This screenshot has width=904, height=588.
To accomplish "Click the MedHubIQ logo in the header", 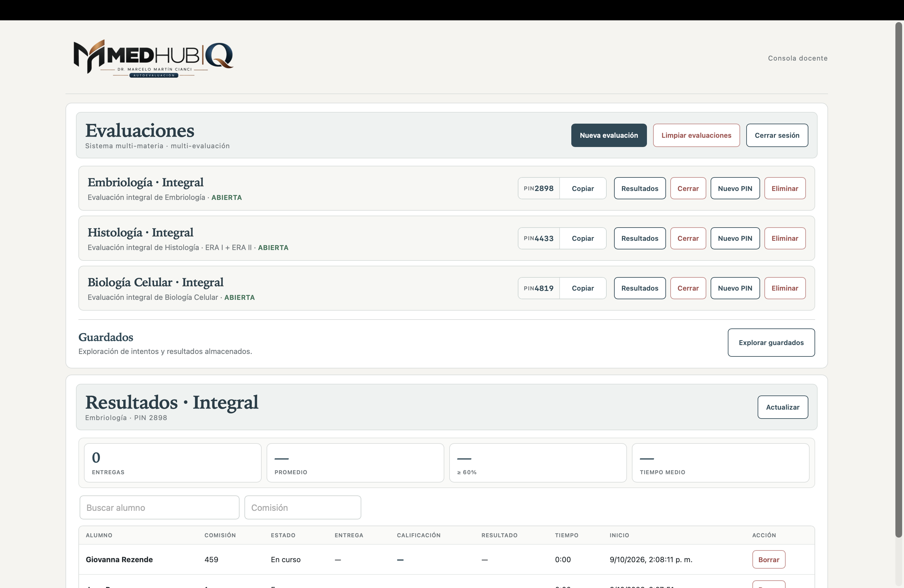I will click(x=153, y=58).
